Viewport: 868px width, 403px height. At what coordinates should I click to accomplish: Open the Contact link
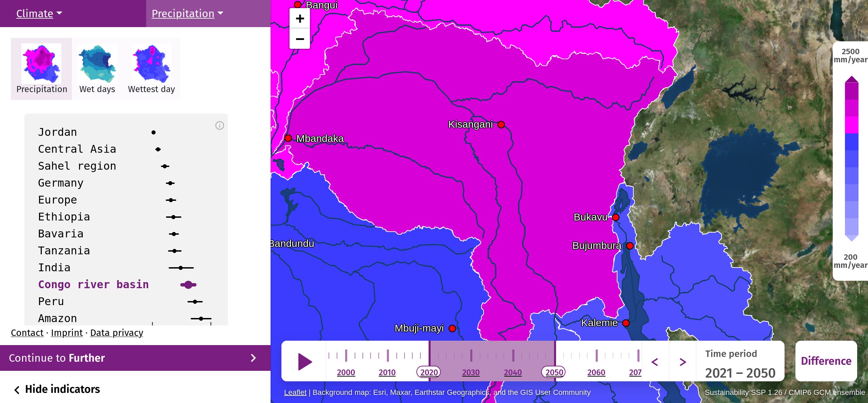27,333
